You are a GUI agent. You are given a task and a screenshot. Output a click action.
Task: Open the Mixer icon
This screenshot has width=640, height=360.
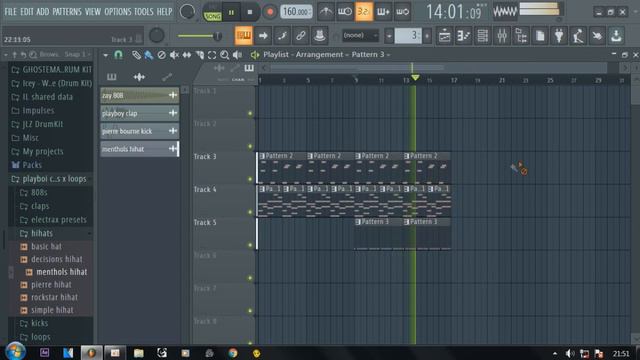point(502,36)
